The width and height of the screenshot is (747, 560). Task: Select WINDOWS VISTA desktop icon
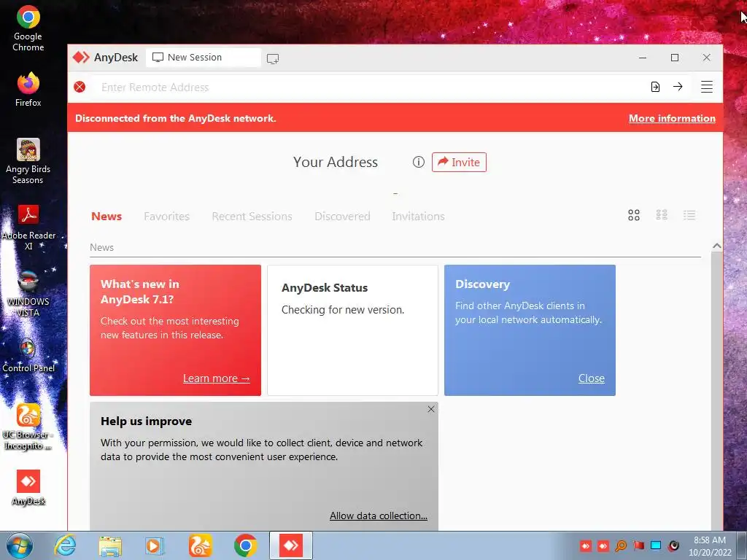point(28,294)
